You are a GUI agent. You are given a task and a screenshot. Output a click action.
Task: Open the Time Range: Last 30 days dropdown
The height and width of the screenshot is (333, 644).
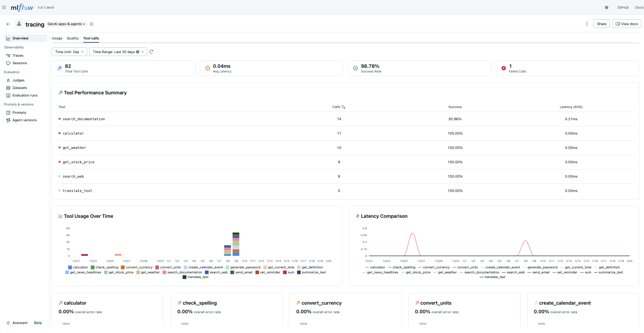pos(115,51)
